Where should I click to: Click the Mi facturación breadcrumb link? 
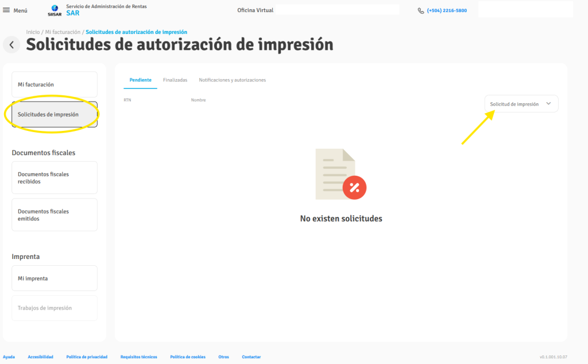pos(63,32)
